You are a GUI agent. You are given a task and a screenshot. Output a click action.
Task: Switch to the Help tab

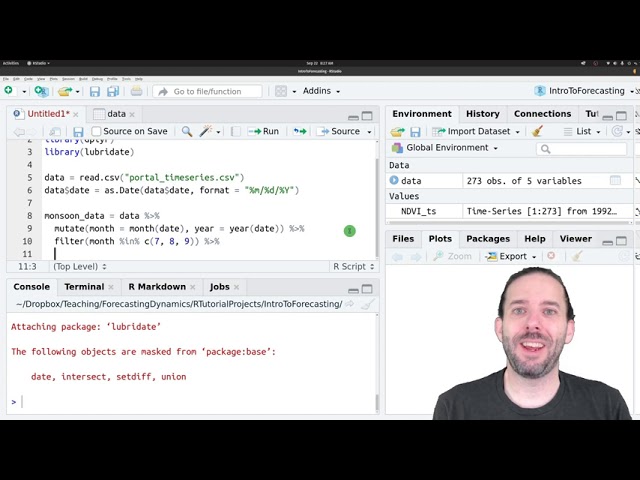[x=535, y=239]
